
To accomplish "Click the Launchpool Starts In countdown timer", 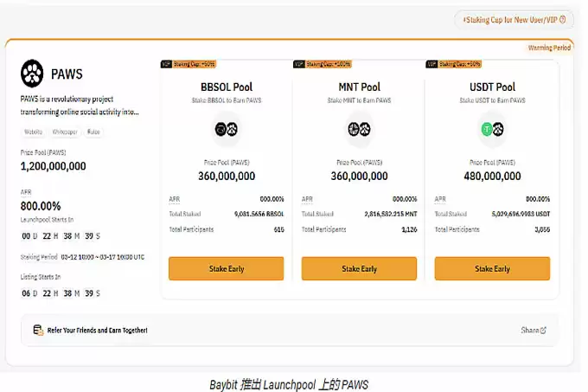I will 61,236.
